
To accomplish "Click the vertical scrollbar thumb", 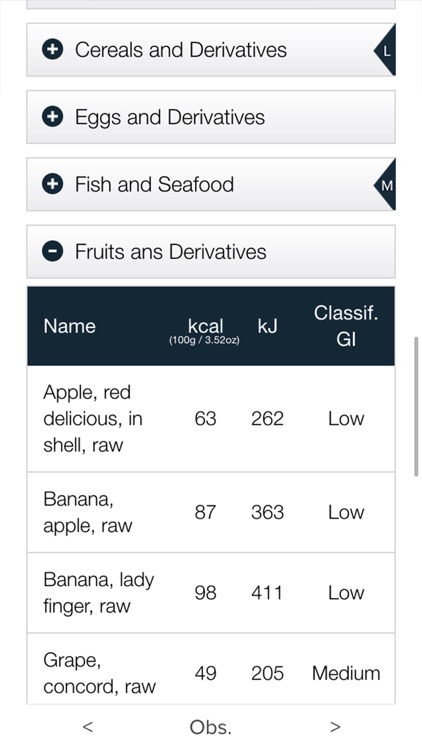I will pyautogui.click(x=416, y=407).
